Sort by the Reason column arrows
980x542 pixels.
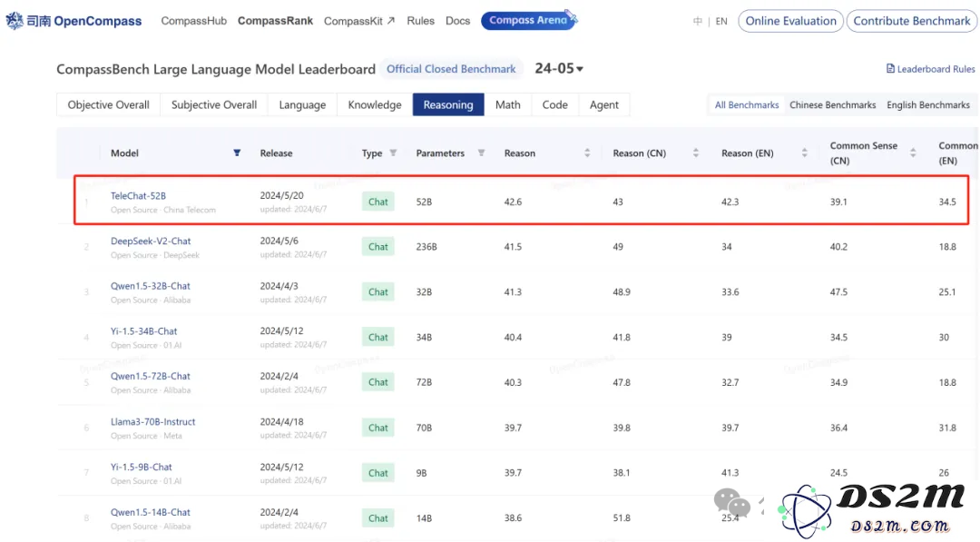tap(587, 153)
